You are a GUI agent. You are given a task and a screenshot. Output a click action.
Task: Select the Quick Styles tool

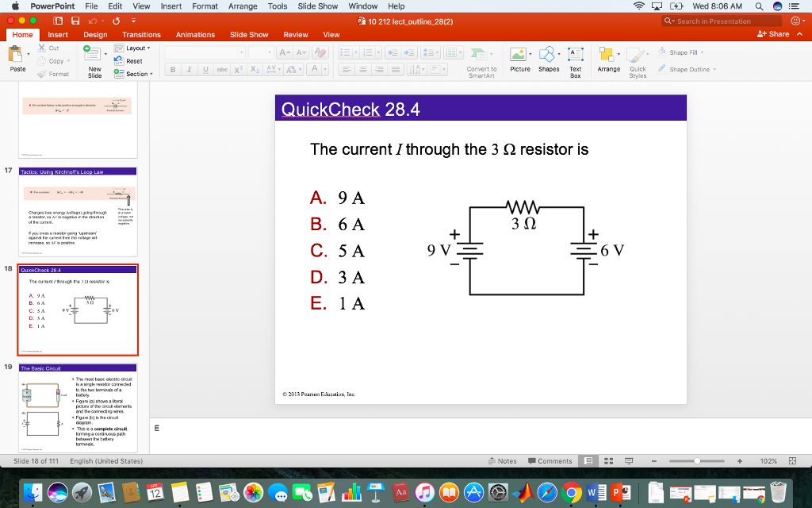pyautogui.click(x=637, y=62)
